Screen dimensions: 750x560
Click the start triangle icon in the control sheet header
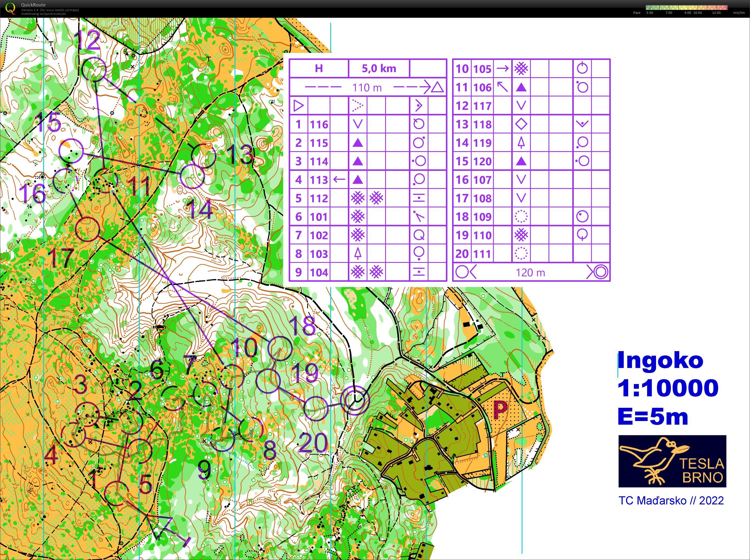[x=437, y=87]
